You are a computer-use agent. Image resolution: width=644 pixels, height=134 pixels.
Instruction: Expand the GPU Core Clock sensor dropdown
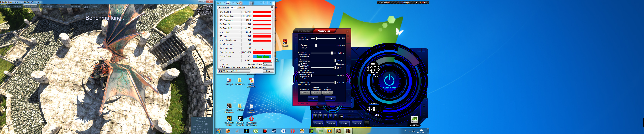point(239,12)
